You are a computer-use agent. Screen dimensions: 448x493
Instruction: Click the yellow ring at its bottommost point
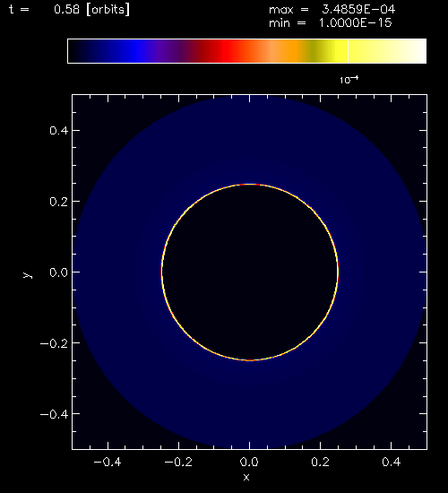(x=250, y=360)
